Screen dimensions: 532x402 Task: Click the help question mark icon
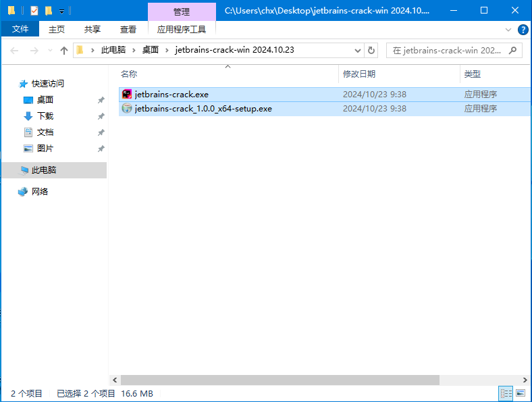click(x=523, y=30)
